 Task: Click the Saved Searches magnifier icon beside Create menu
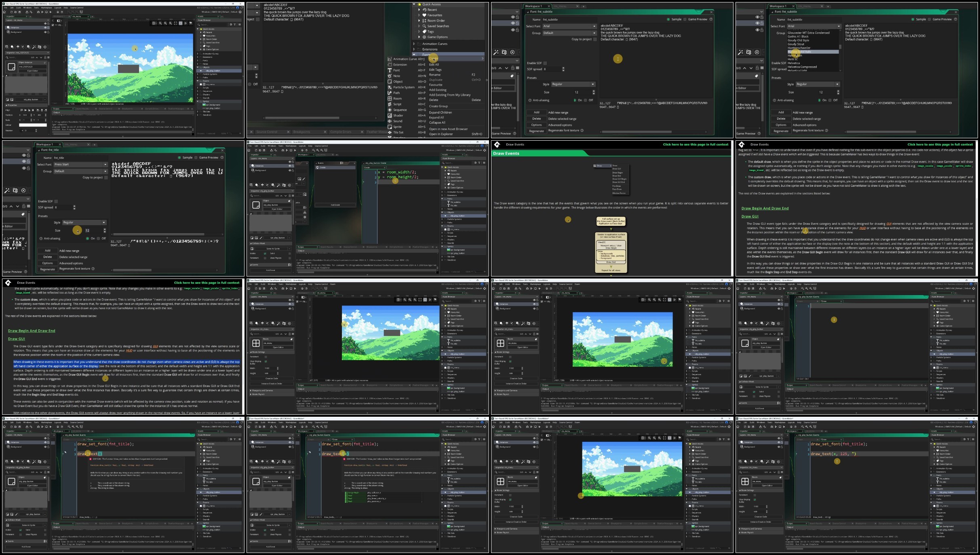(x=424, y=26)
